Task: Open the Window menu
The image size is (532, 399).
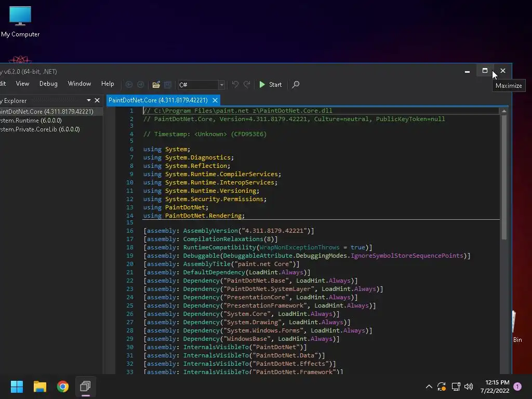Action: 79,84
